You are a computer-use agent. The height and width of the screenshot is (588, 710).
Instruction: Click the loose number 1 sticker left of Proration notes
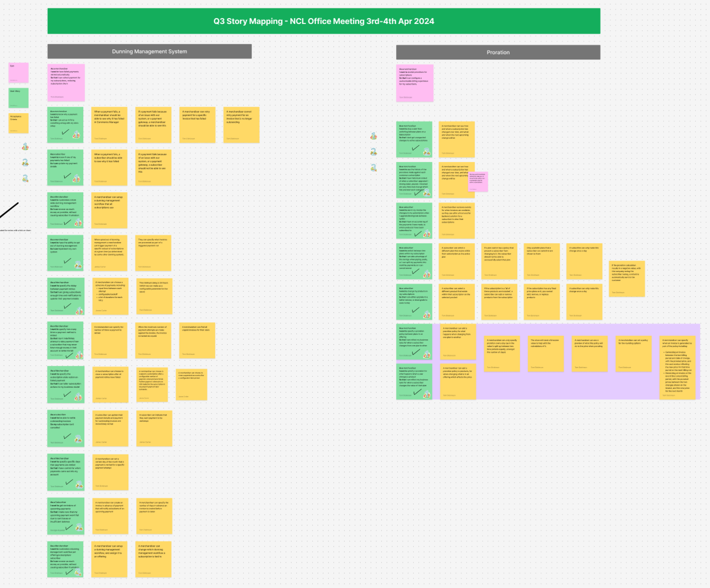tap(373, 136)
